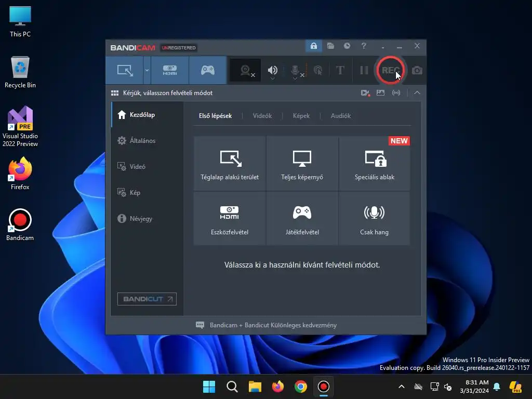Open taskbar Search

click(232, 387)
